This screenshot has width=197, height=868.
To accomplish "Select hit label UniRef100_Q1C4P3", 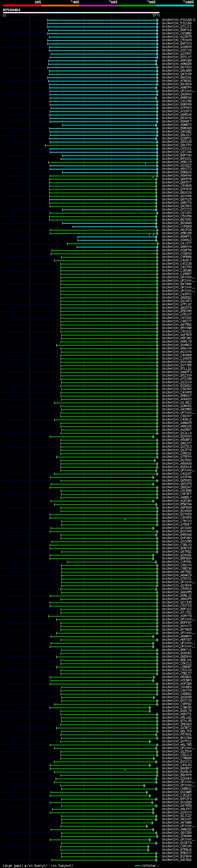I will tap(176, 301).
